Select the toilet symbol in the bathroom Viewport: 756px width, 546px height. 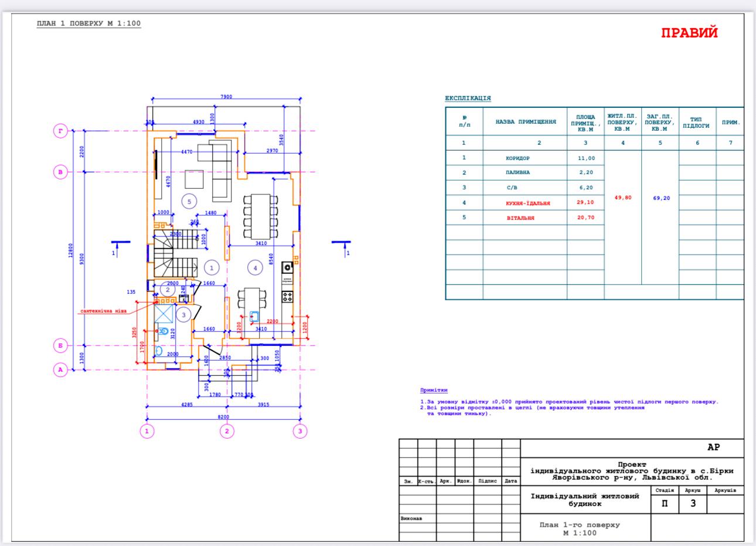(163, 331)
